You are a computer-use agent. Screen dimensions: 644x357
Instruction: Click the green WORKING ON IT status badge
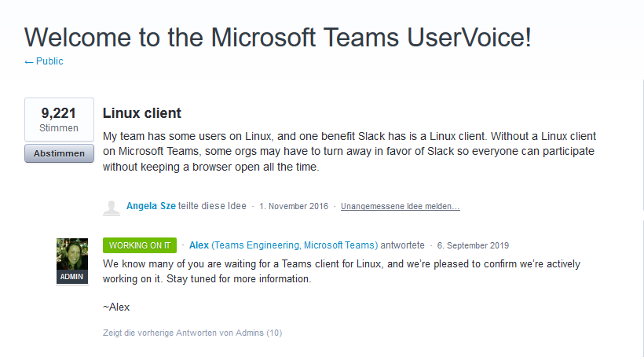click(x=140, y=245)
